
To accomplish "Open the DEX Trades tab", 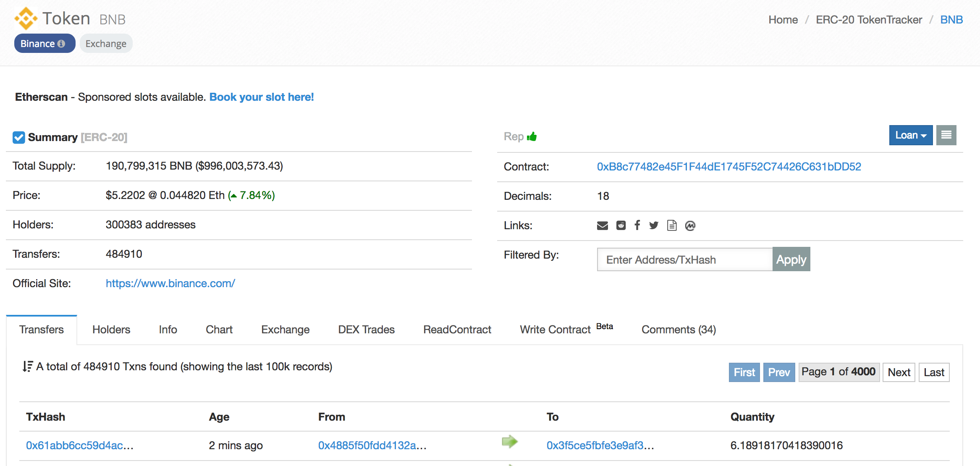I will pos(366,330).
